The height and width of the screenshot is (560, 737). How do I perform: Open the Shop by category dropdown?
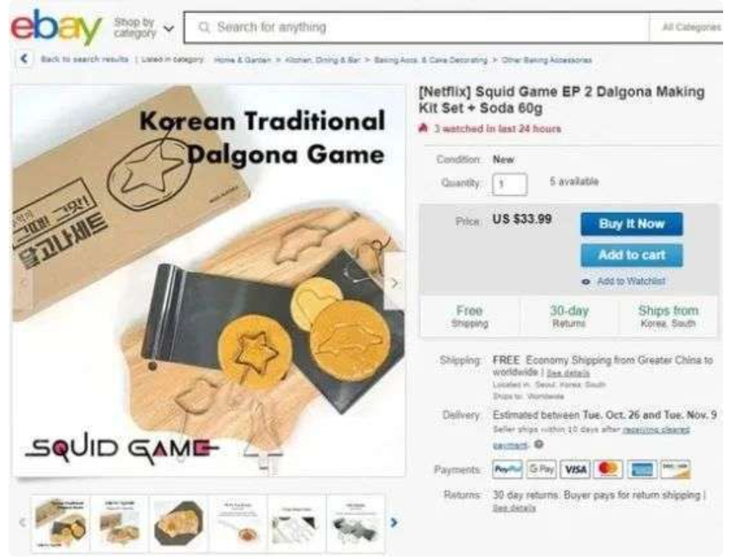click(144, 29)
